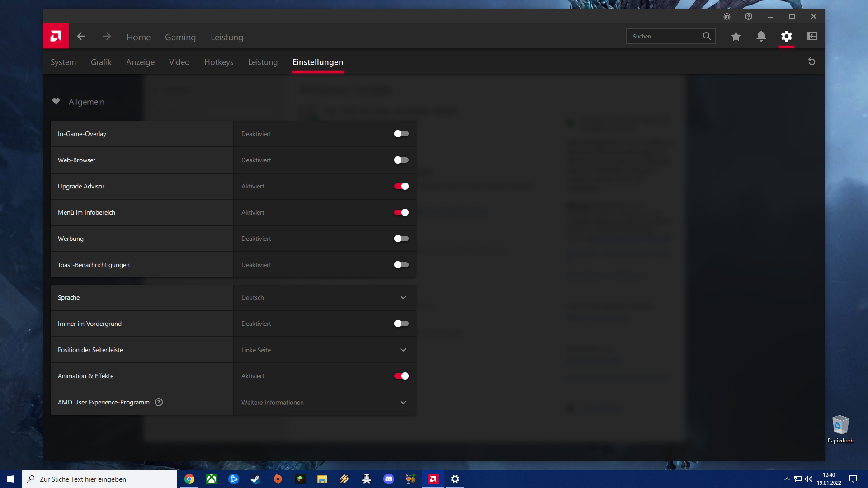The height and width of the screenshot is (488, 868).
Task: Go to Gaming in top navigation
Action: coord(180,37)
